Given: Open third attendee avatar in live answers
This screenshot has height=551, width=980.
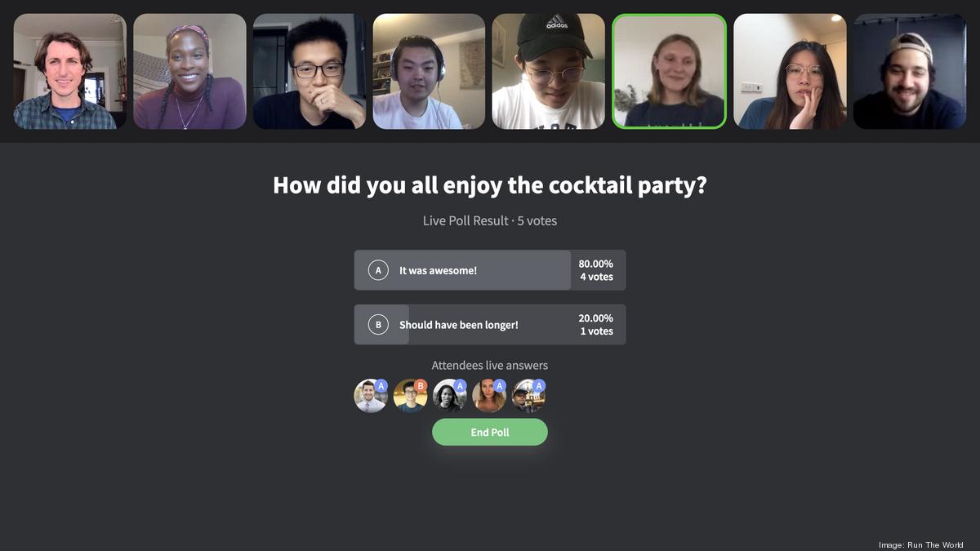Looking at the screenshot, I should tap(450, 395).
